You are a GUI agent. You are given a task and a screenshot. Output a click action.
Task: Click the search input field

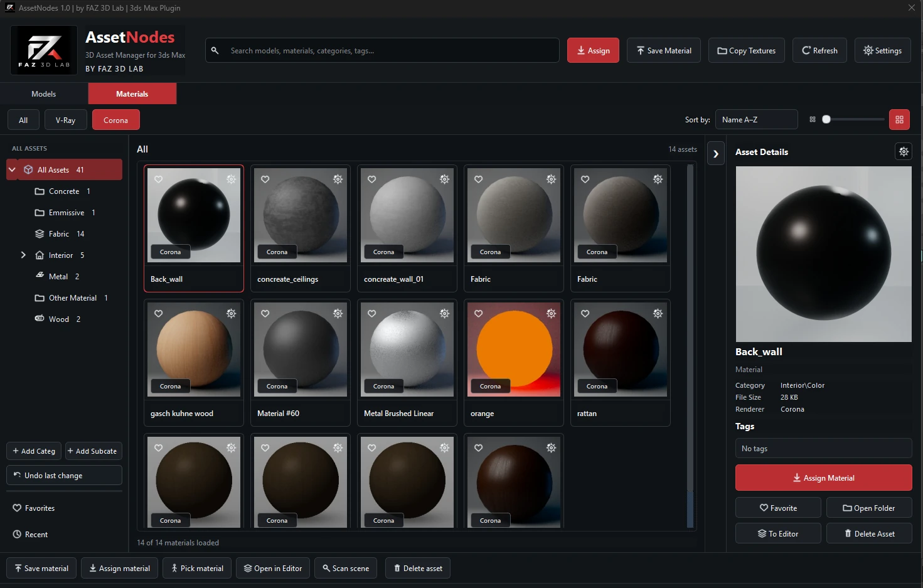tap(383, 50)
